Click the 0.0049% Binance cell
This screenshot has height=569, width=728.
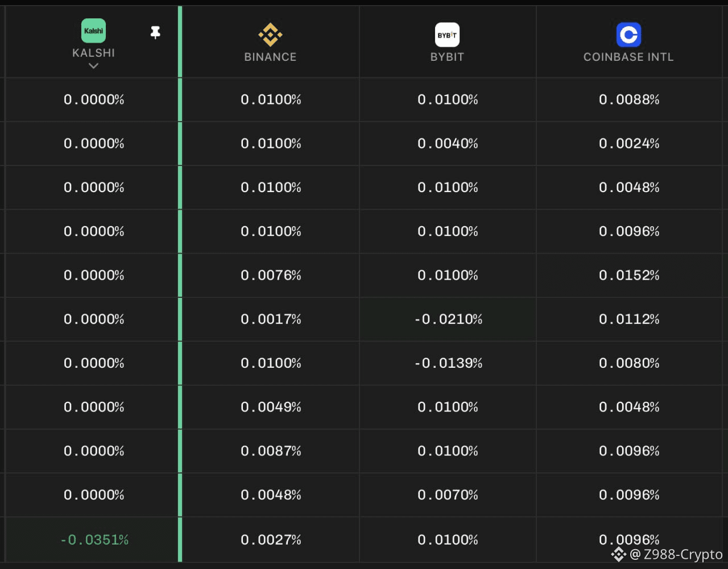tap(271, 407)
